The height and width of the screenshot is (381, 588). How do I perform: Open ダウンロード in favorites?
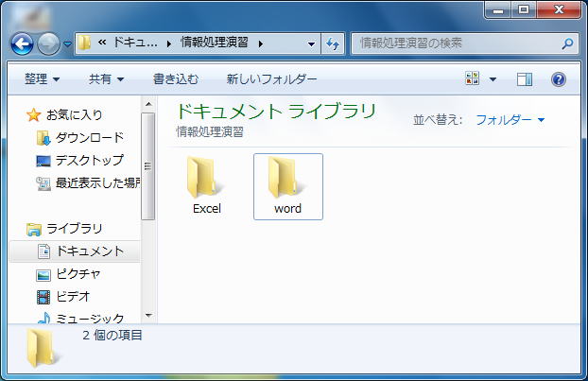90,138
